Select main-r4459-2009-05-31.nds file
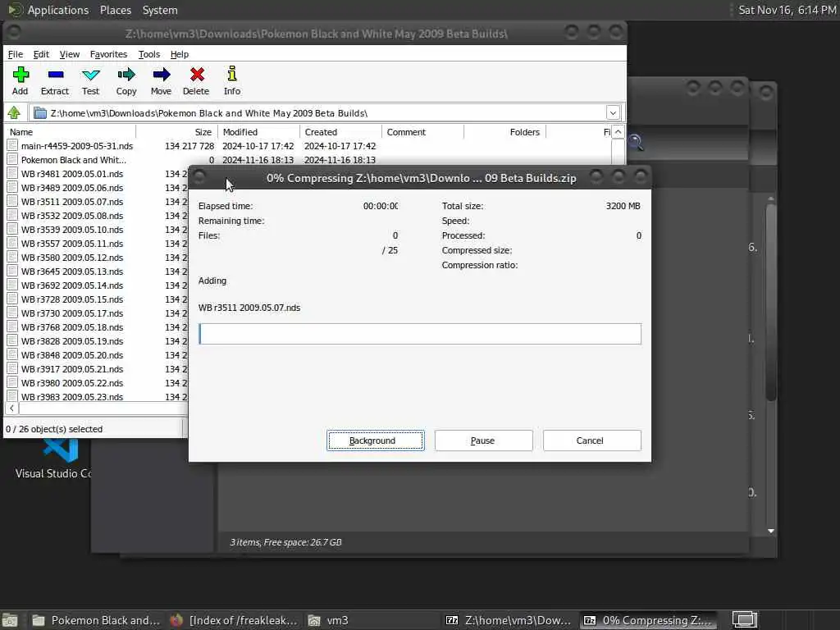 77,146
